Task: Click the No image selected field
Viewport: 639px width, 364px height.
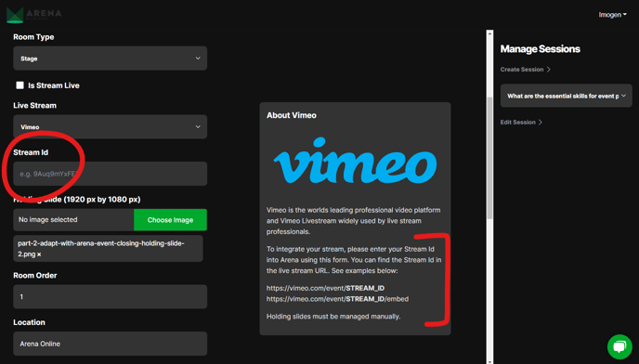Action: point(73,220)
